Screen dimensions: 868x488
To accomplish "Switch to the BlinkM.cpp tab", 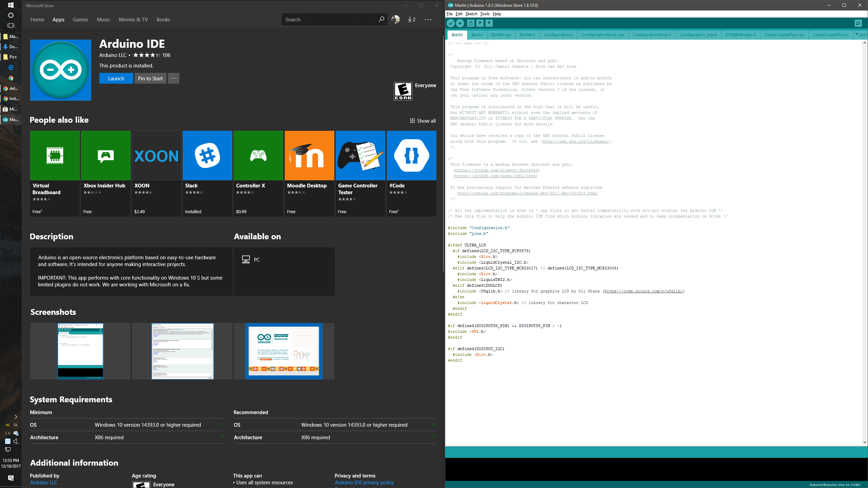I will click(x=501, y=35).
